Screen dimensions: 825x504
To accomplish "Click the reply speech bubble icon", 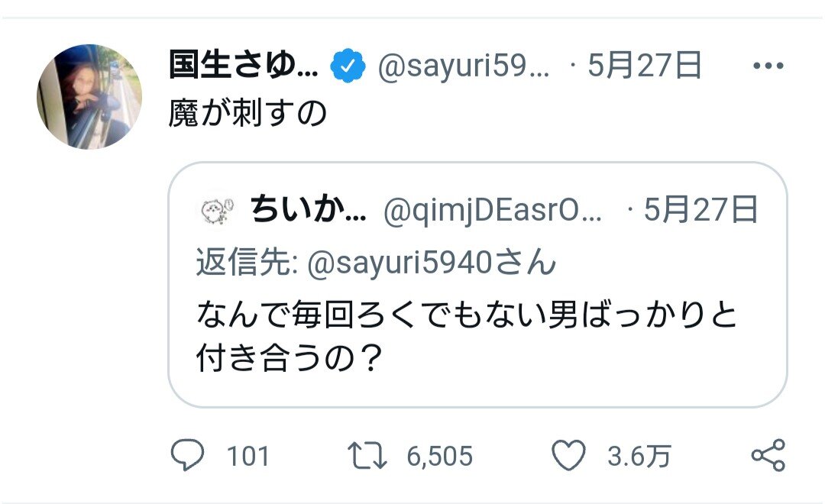I will (187, 457).
